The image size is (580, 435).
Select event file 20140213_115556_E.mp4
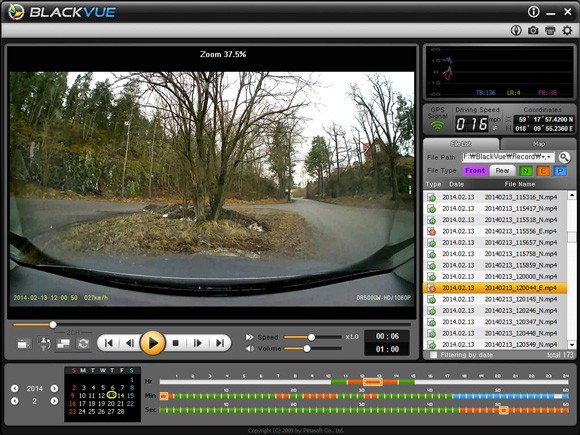(495, 231)
